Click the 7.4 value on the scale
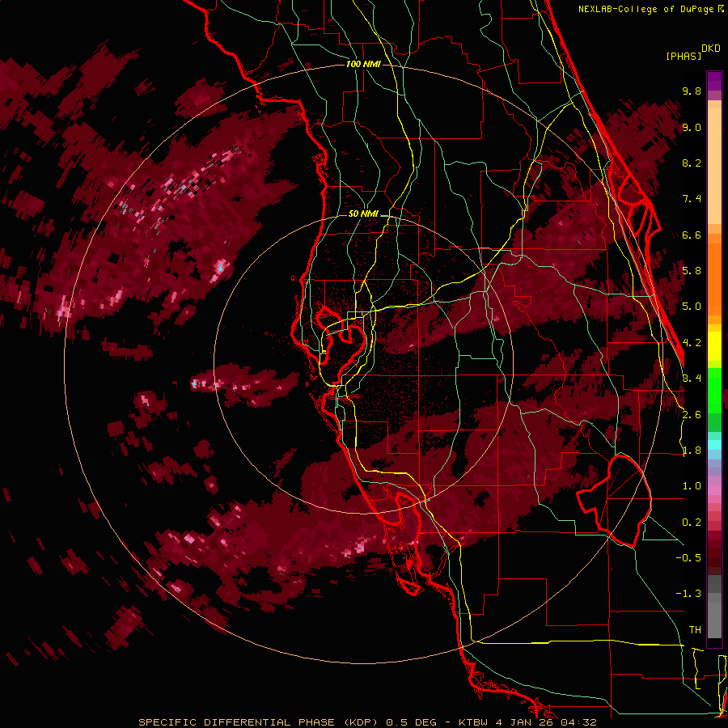 click(692, 199)
